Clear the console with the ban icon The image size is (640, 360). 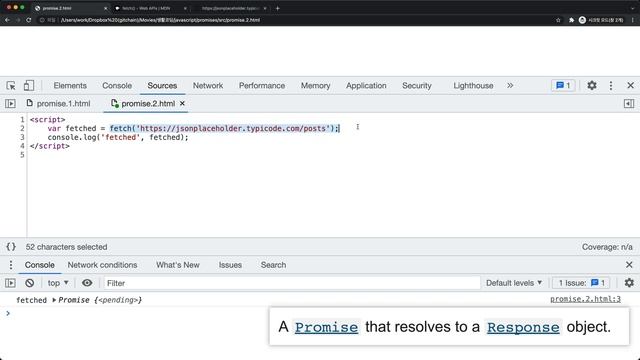click(29, 283)
